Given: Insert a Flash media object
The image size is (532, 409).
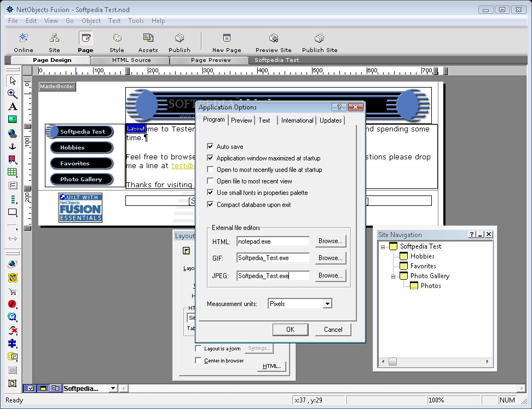Looking at the screenshot, I should [x=13, y=304].
